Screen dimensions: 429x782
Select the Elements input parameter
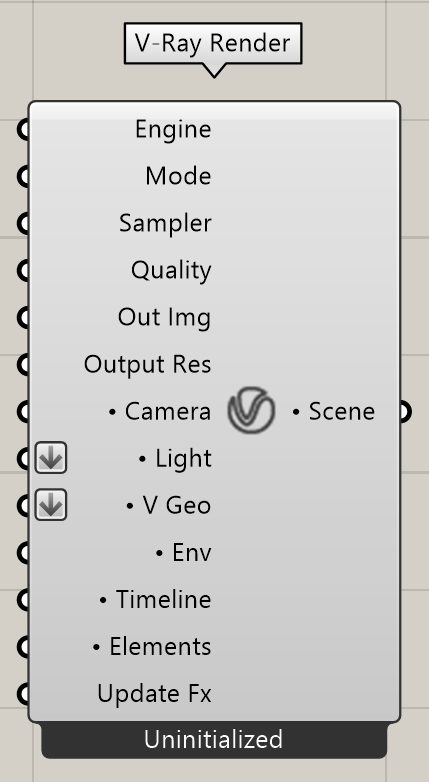(x=153, y=647)
